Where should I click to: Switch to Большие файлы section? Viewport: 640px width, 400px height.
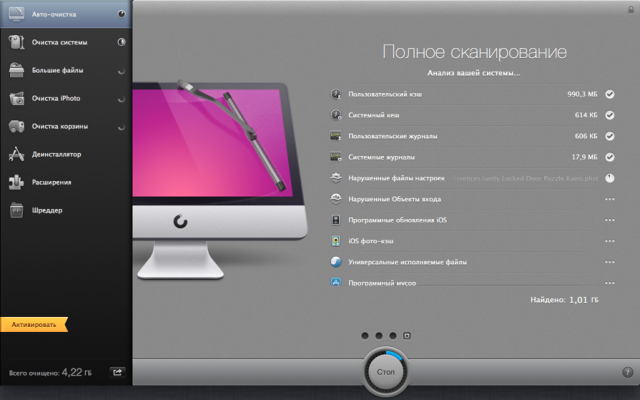point(66,70)
